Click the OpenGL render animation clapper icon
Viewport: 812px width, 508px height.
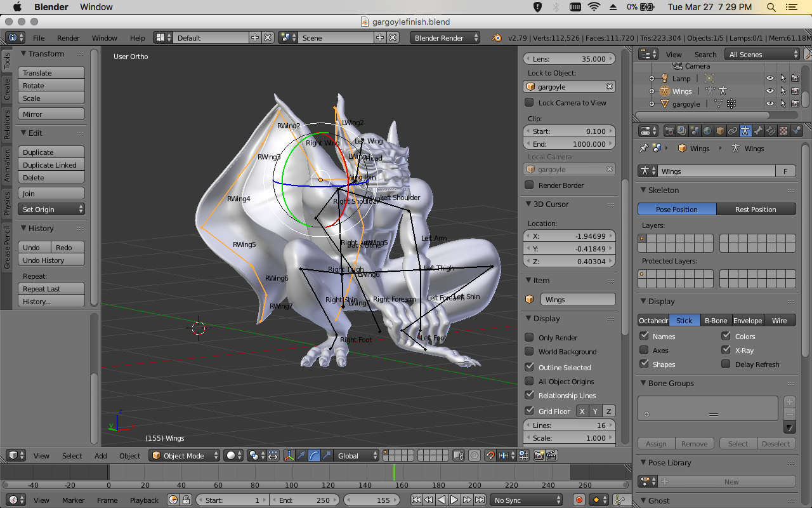[552, 455]
